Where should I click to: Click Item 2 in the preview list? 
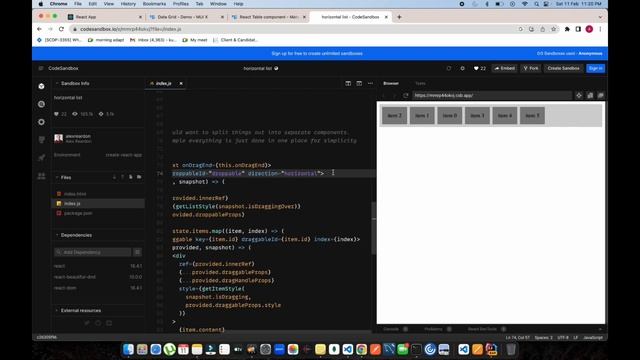(x=394, y=116)
